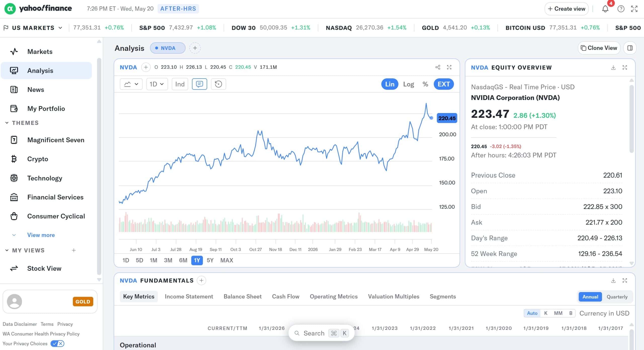Viewport: 644px width, 350px height.
Task: Expand the Equity Overview panel
Action: coord(625,67)
